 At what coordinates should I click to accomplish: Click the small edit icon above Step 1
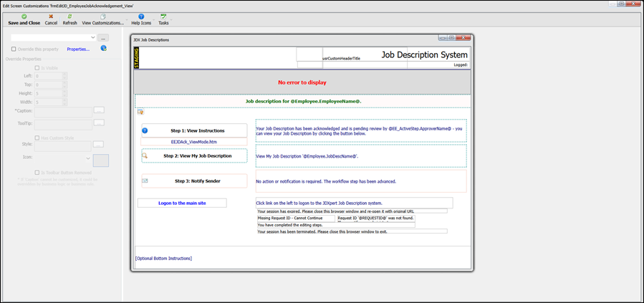coord(140,112)
